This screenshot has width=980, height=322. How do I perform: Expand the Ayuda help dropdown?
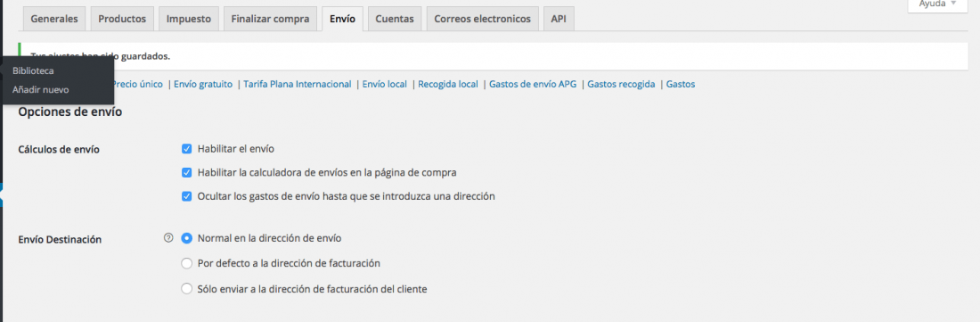tap(937, 4)
